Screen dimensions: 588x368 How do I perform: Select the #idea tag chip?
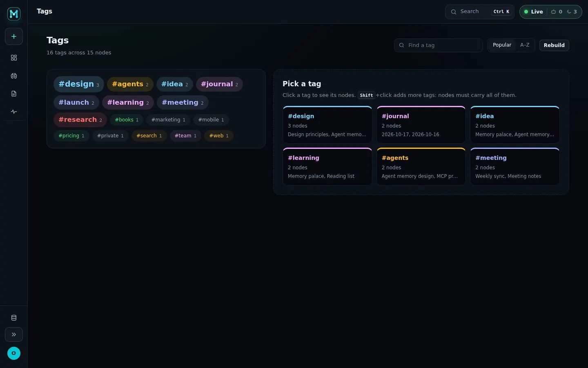(x=175, y=84)
